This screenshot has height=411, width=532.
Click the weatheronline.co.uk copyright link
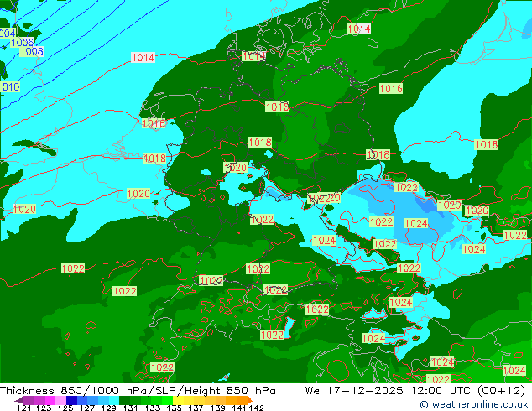[x=474, y=404]
